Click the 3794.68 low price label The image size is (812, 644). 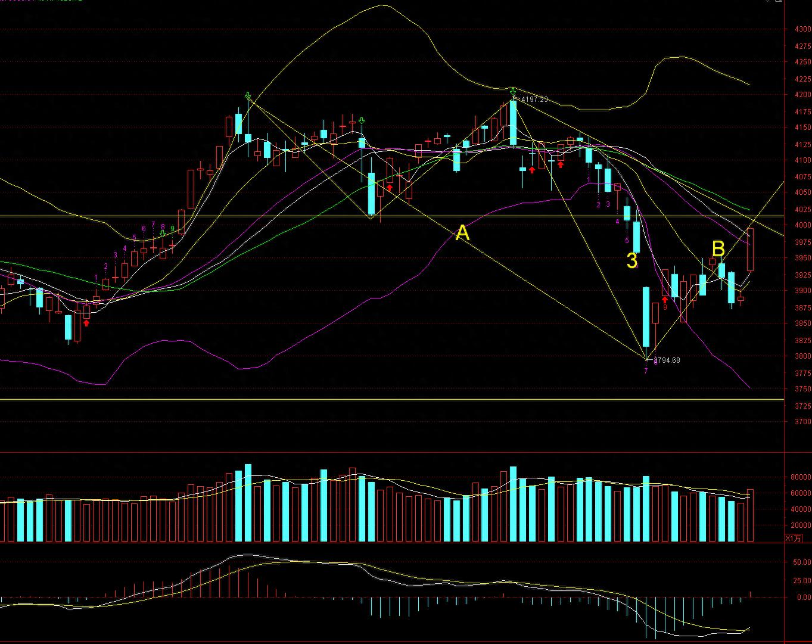pos(667,360)
